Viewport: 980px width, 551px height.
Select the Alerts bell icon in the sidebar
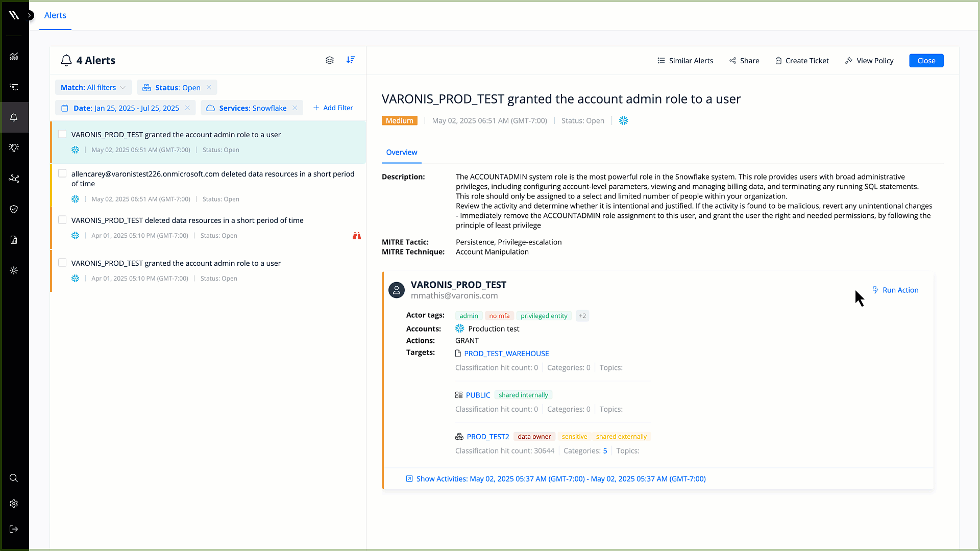14,117
